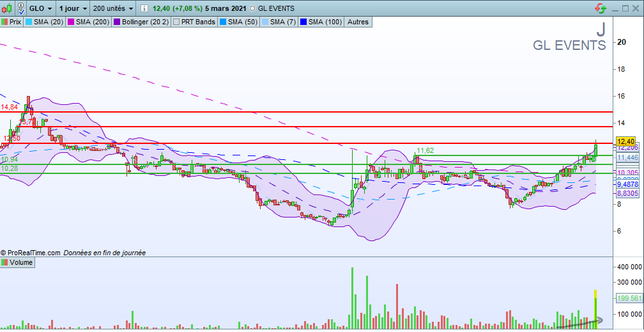Viewport: 644px width, 332px height.
Task: Click the 10,305 axis value label
Action: click(626, 172)
